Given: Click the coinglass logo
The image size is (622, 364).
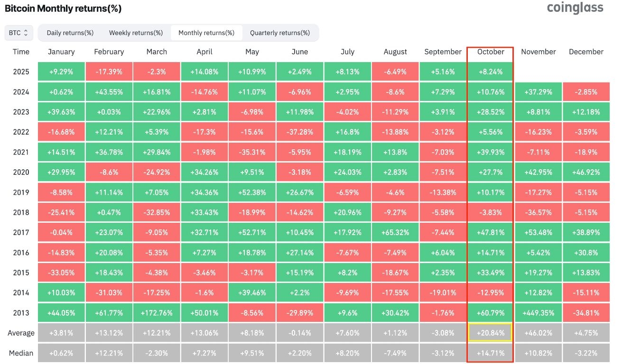Looking at the screenshot, I should pos(575,8).
